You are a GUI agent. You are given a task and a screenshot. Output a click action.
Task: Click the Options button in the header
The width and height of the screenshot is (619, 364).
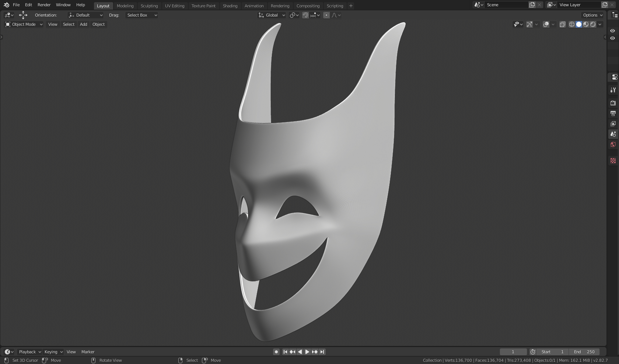pos(591,15)
